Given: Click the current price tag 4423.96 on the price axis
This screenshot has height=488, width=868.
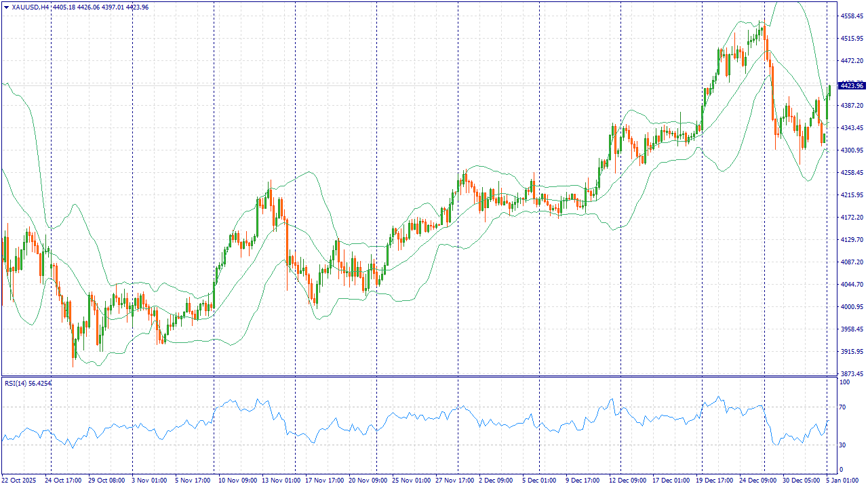Looking at the screenshot, I should point(851,85).
